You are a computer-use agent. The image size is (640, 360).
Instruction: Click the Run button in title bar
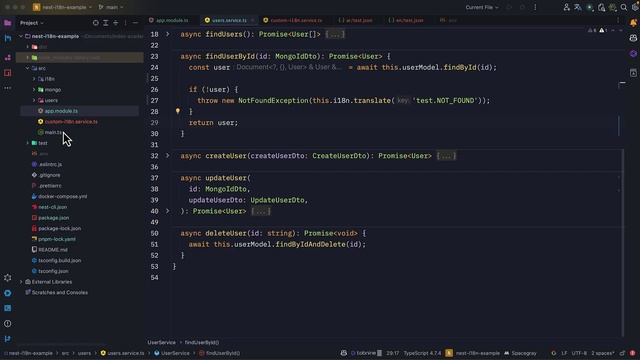click(x=509, y=7)
